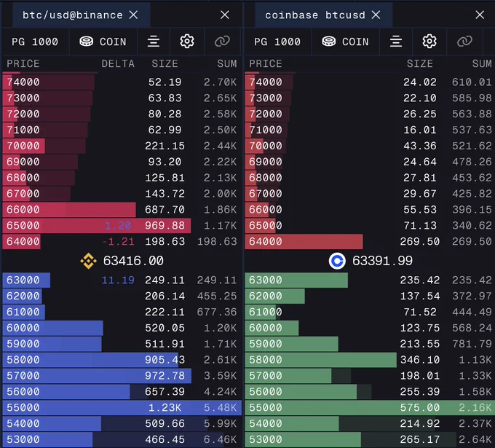Select Binance ask row with size 969.88
This screenshot has height=448, width=495.
click(x=122, y=225)
